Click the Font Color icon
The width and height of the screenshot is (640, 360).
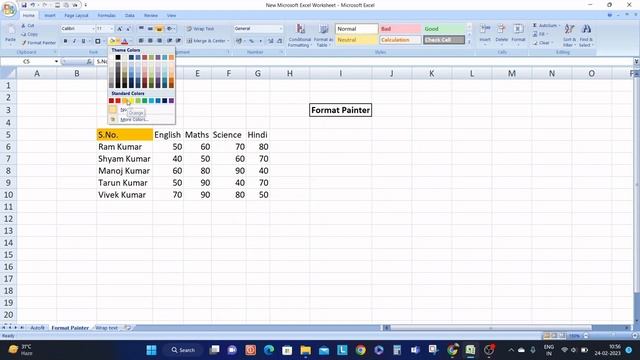click(x=125, y=41)
